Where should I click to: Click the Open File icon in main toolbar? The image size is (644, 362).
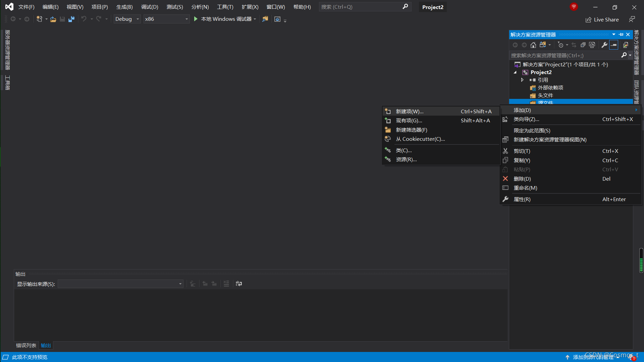point(53,19)
